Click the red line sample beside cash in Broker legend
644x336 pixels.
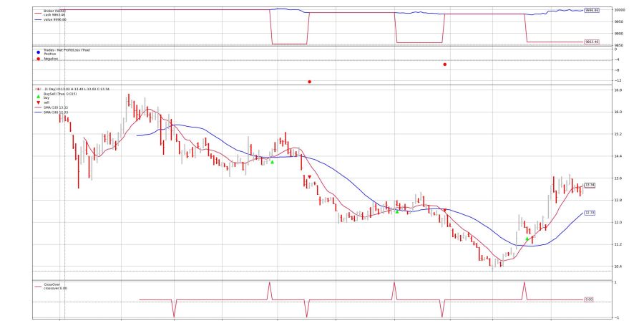coord(38,13)
